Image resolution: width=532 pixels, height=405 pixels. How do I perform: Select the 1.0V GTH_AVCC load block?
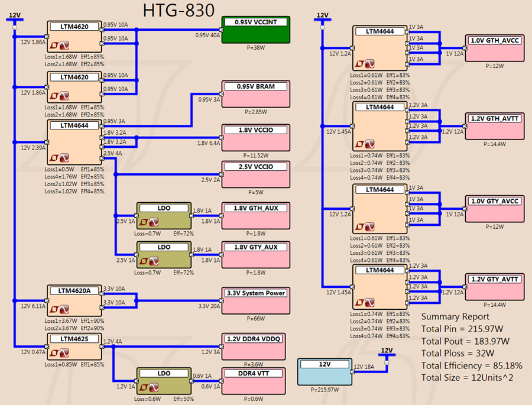tap(495, 48)
